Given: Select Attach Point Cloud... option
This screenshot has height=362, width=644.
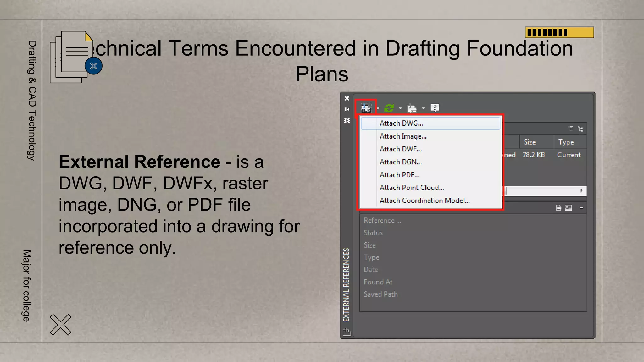Looking at the screenshot, I should [412, 188].
